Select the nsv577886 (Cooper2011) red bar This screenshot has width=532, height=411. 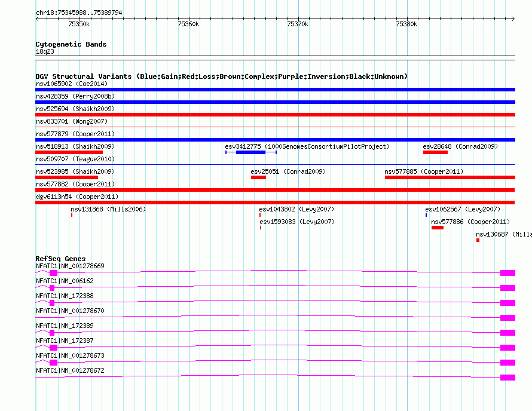pos(438,228)
